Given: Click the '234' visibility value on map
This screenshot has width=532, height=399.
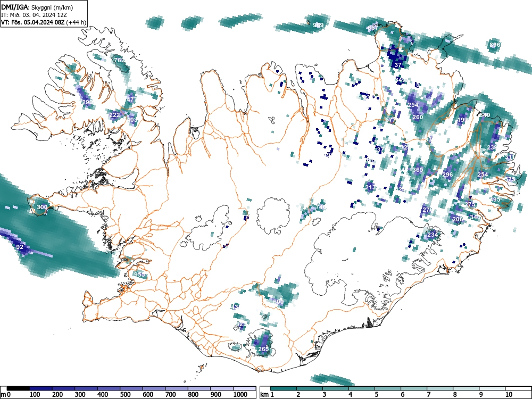Looking at the screenshot, I should 433,235.
